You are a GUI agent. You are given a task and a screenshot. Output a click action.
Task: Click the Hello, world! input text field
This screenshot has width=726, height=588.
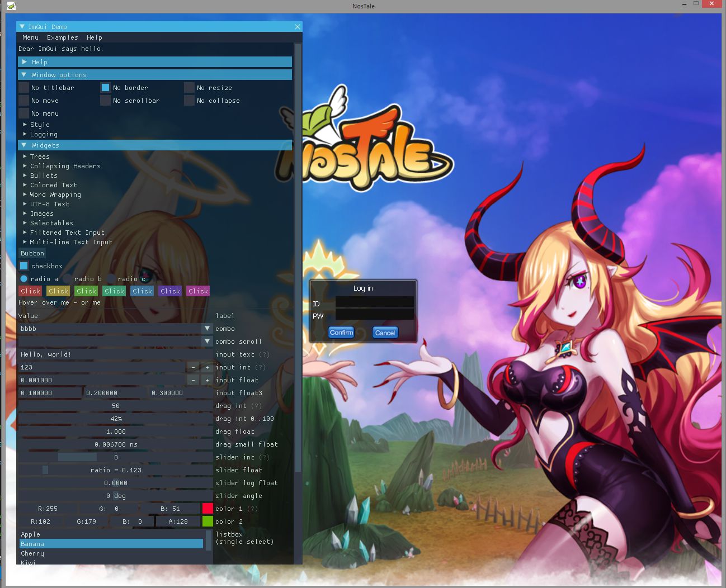[116, 354]
